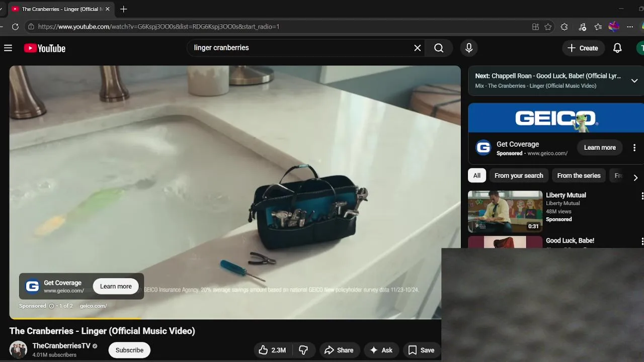Open TheCranberriesTV channel avatar

tap(18, 349)
